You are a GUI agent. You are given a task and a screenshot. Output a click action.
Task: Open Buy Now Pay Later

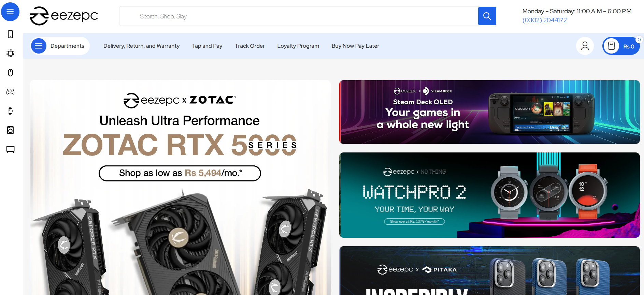(355, 46)
